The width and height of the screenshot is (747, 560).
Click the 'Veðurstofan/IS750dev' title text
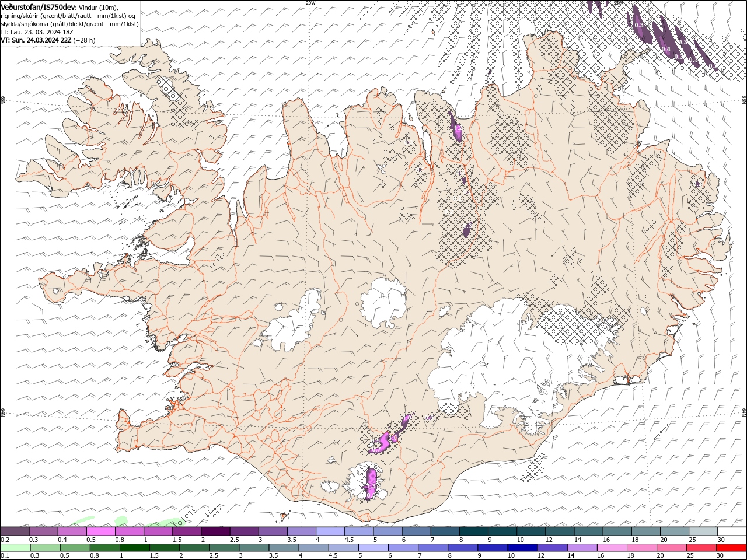[x=38, y=6]
